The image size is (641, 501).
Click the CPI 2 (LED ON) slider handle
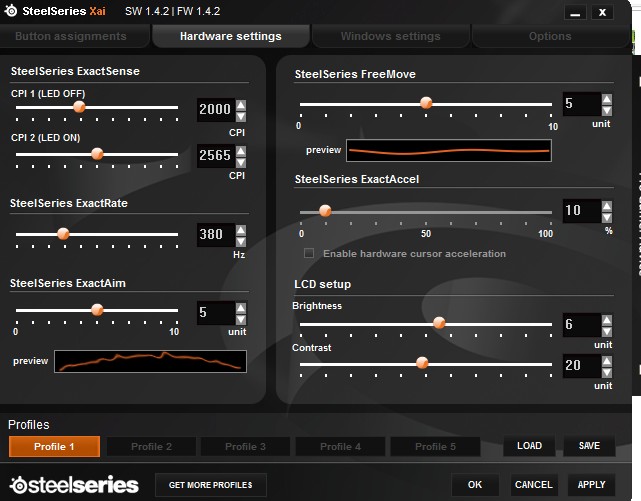click(97, 154)
